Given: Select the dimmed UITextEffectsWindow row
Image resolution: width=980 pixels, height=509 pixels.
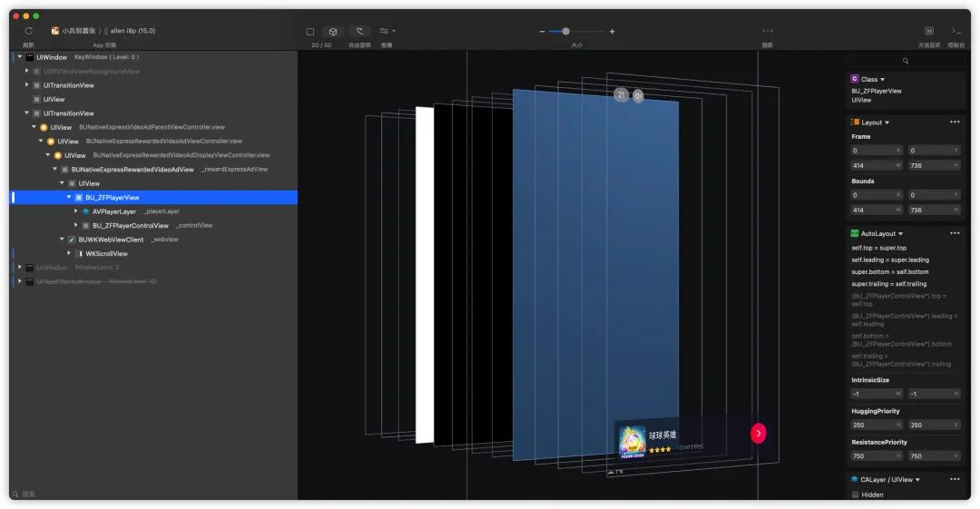Looking at the screenshot, I should [153, 282].
